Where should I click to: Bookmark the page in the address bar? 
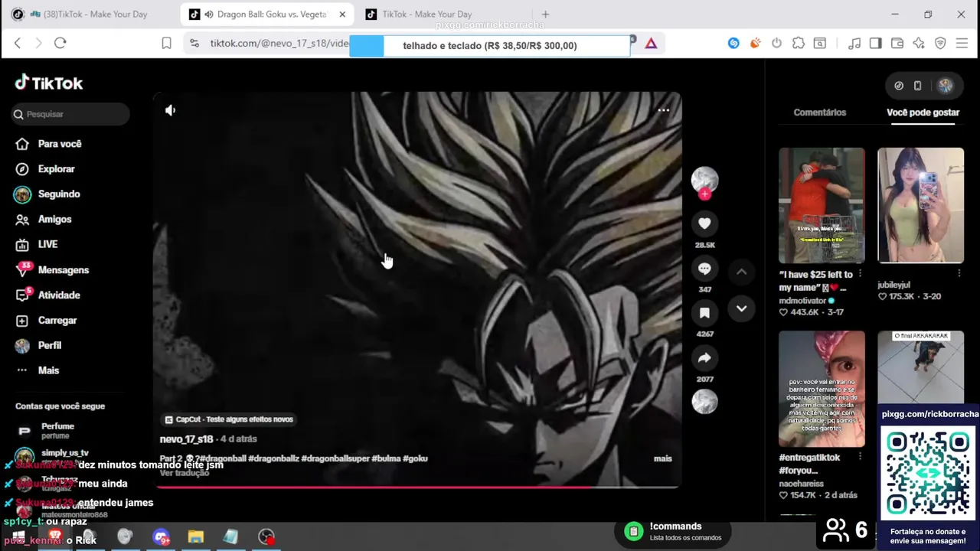pos(166,44)
